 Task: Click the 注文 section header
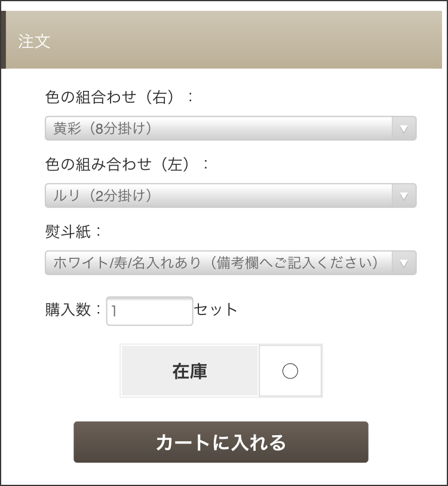tap(35, 42)
